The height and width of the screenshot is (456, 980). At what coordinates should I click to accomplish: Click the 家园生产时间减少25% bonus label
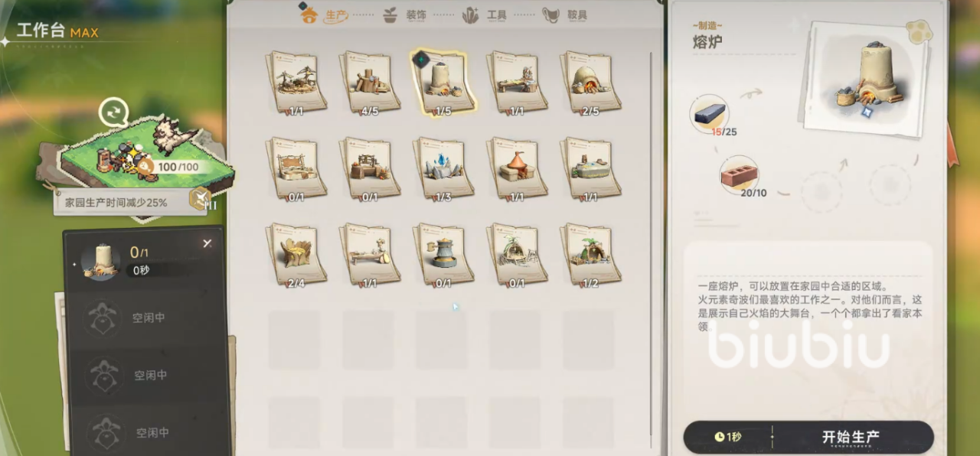coord(116,203)
